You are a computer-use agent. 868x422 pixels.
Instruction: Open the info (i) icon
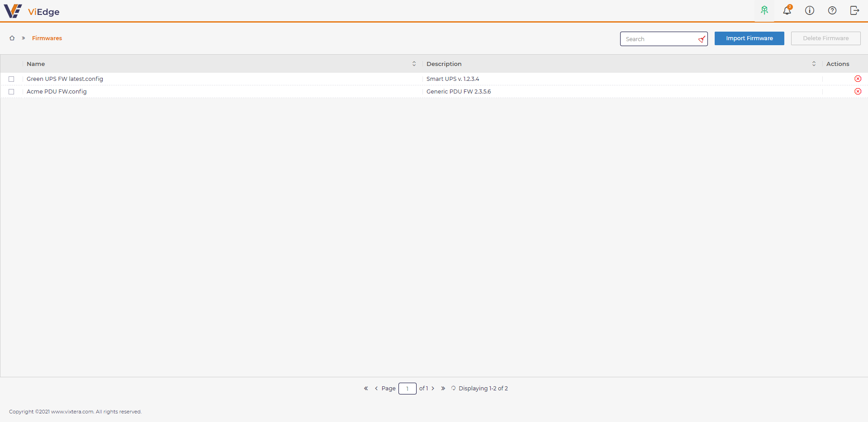(810, 10)
